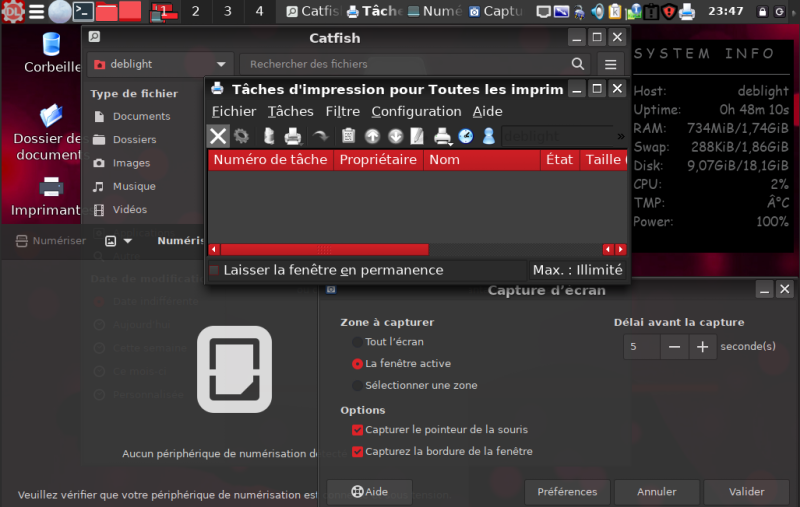
Task: Expand the print toolbar overflow chevron
Action: click(620, 136)
